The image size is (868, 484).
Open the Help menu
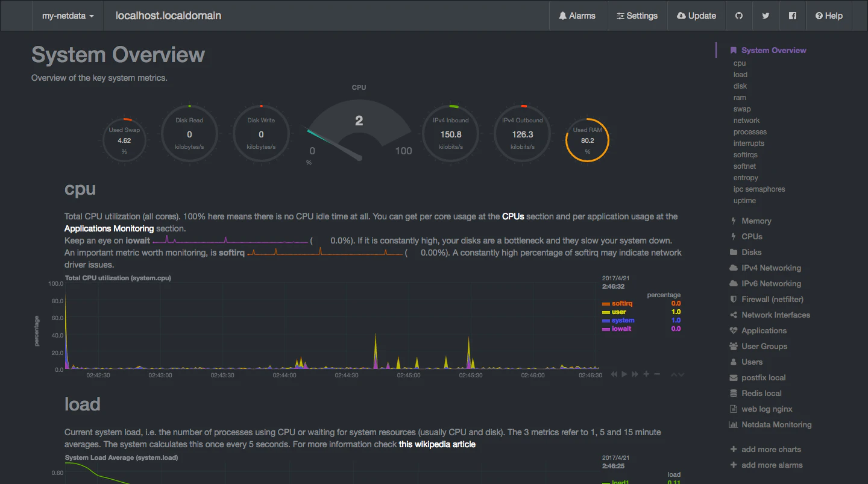pyautogui.click(x=829, y=16)
